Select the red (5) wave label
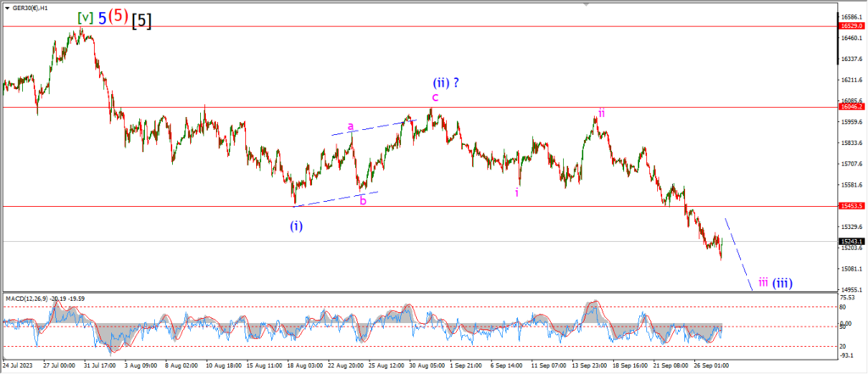Screen dimensions: 868x374 coord(118,17)
